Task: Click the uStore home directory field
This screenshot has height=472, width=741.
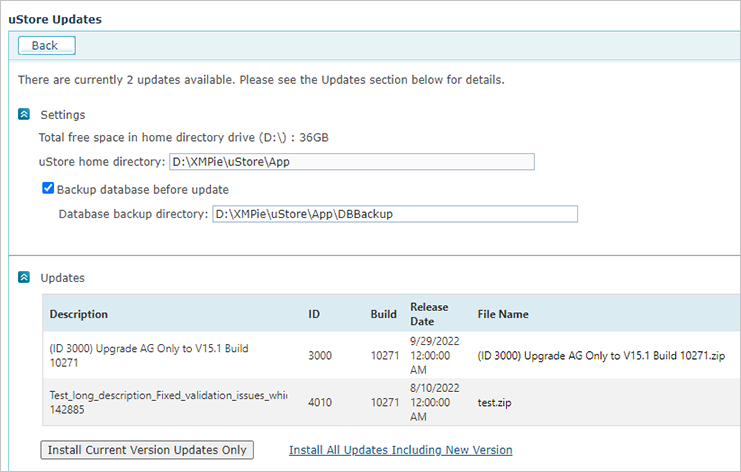Action: [352, 162]
